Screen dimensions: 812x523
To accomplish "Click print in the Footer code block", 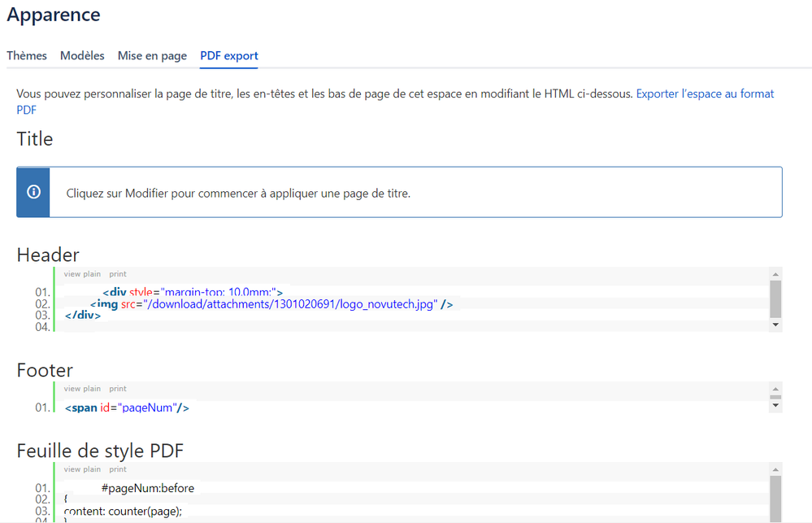I will (118, 388).
